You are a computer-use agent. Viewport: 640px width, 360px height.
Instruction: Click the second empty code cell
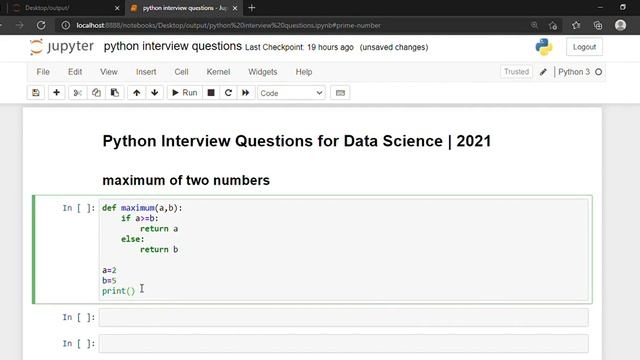click(344, 318)
